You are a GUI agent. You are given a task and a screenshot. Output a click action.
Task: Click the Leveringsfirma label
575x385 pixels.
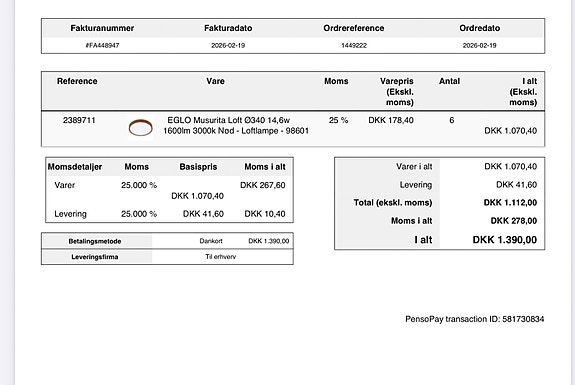point(95,257)
